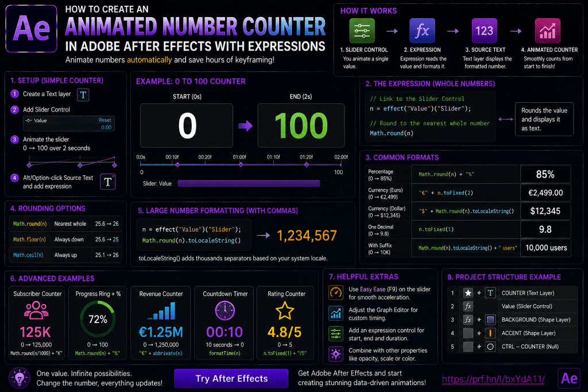Click the Graph Editor chart icon
588x392 pixels.
coord(335,313)
